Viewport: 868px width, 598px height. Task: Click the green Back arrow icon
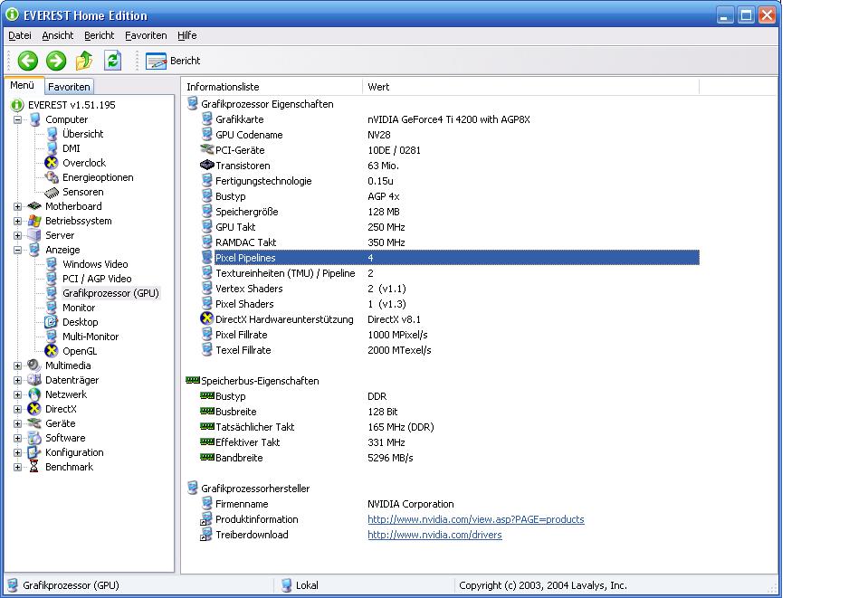point(28,61)
